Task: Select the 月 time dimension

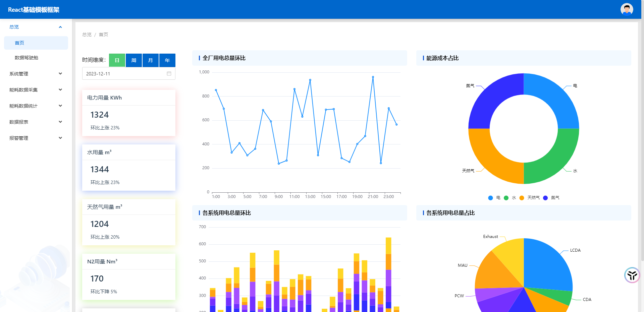Action: pos(151,60)
